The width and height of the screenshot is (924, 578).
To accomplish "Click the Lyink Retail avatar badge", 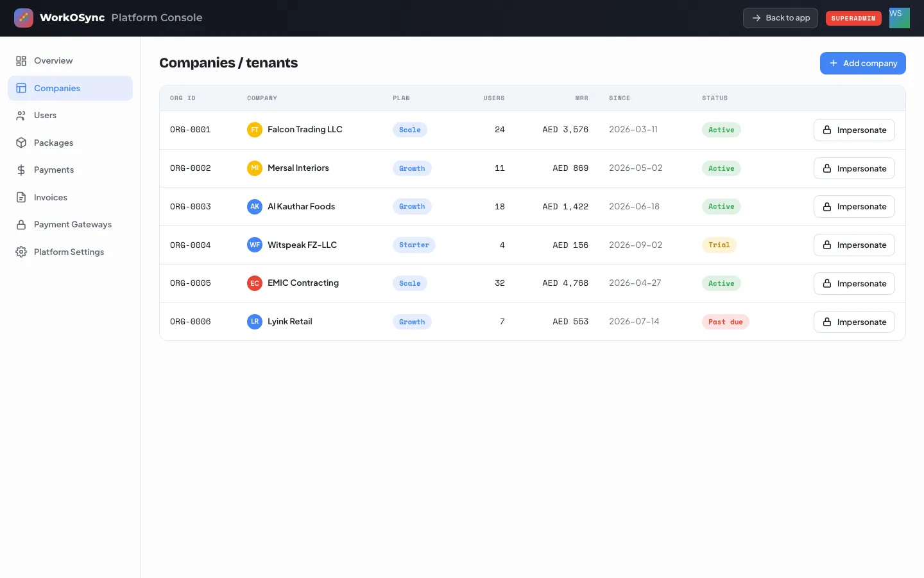I will [x=255, y=322].
